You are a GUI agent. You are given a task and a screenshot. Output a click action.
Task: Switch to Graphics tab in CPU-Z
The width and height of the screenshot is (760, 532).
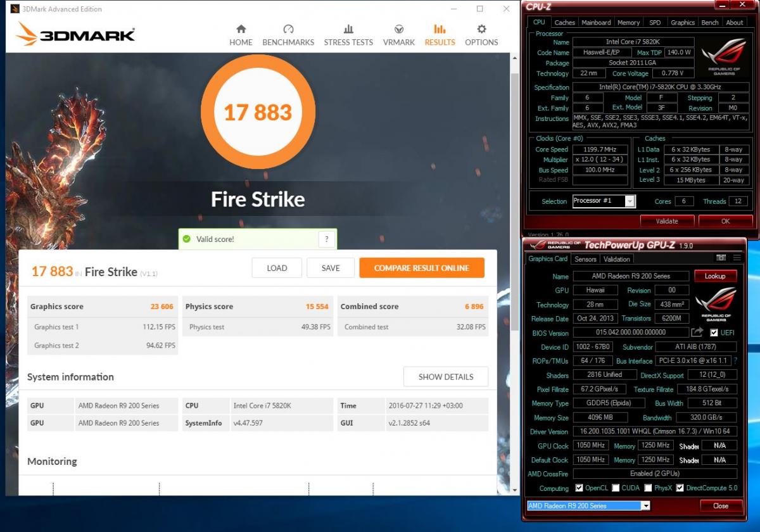(683, 22)
